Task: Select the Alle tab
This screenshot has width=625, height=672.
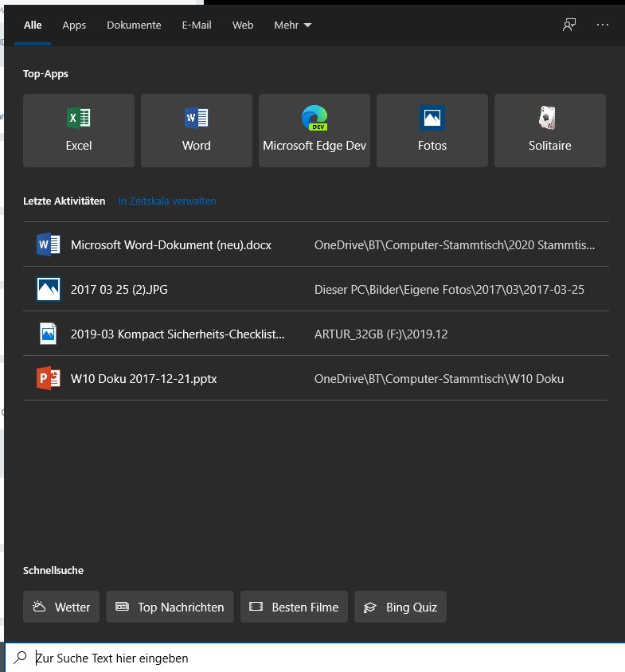Action: point(33,25)
